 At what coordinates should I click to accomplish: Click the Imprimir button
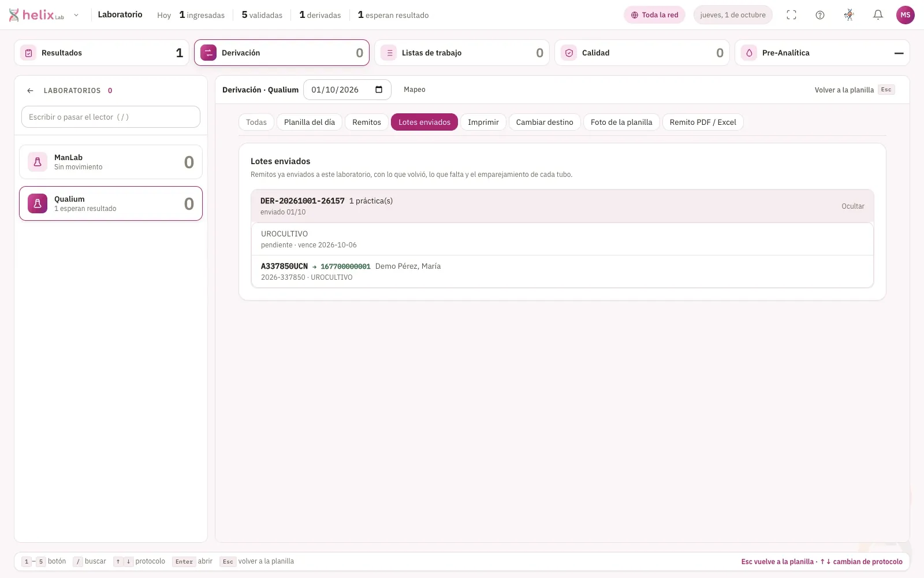[483, 122]
